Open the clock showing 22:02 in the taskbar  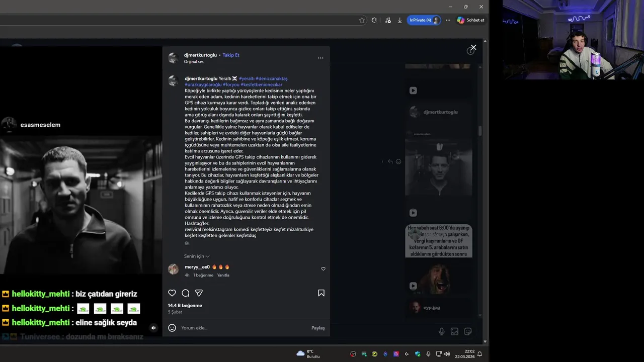pos(465,354)
